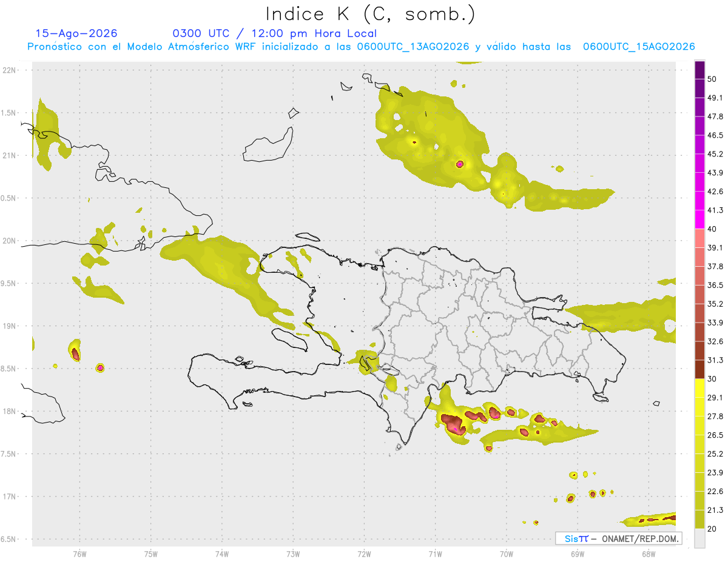Click the '33.9' colorbar label
This screenshot has height=562, width=728.
715,323
